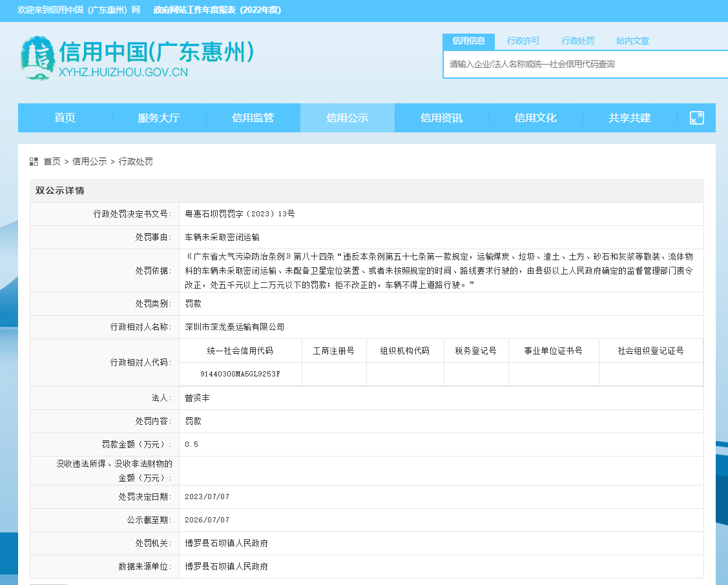Open 政府网站工作年度报表 (2022年度) link
The height and width of the screenshot is (585, 728).
tap(217, 10)
